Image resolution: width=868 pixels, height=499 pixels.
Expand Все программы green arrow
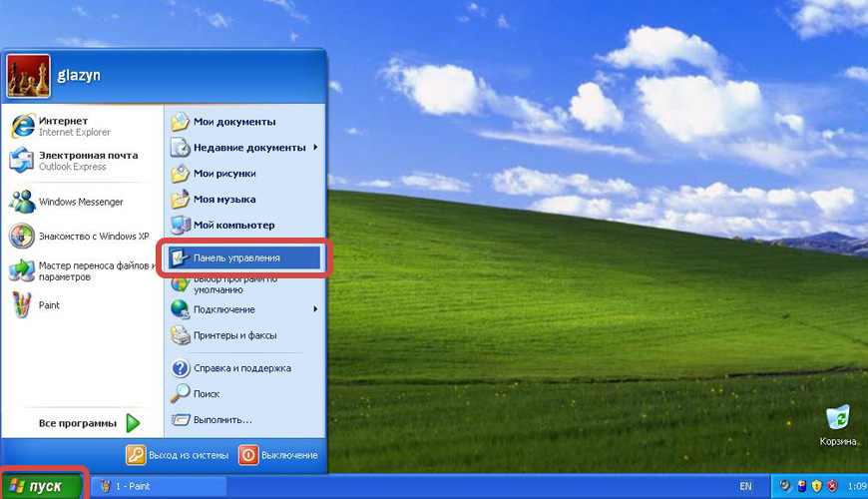pyautogui.click(x=133, y=423)
